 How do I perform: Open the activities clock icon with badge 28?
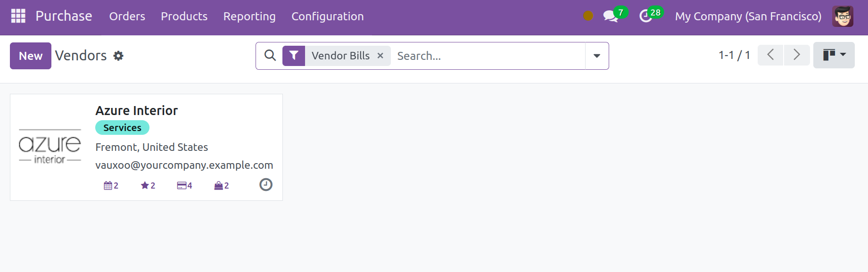[645, 16]
